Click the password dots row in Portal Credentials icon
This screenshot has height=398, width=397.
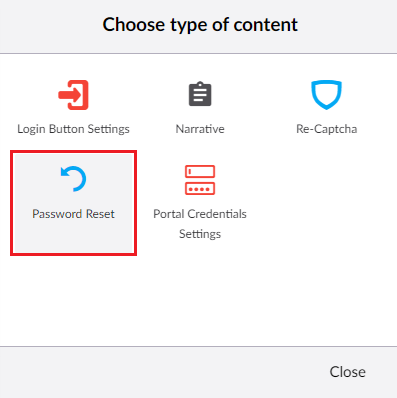coord(200,189)
